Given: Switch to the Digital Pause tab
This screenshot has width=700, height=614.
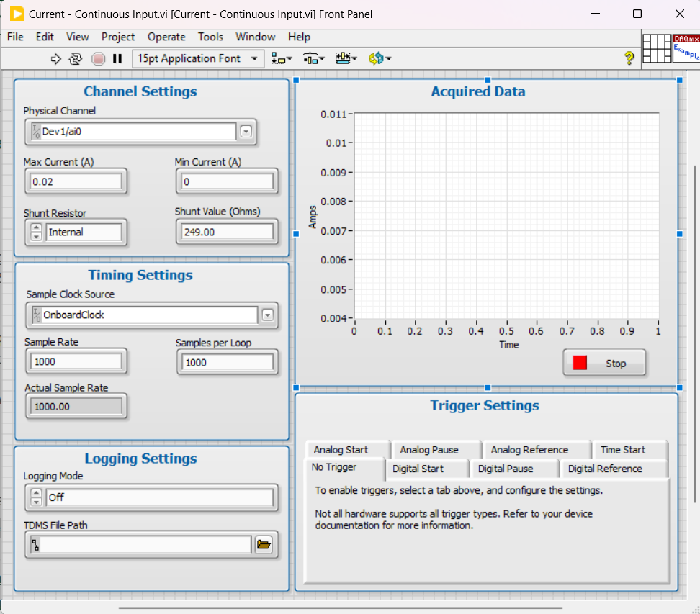Looking at the screenshot, I should 514,469.
